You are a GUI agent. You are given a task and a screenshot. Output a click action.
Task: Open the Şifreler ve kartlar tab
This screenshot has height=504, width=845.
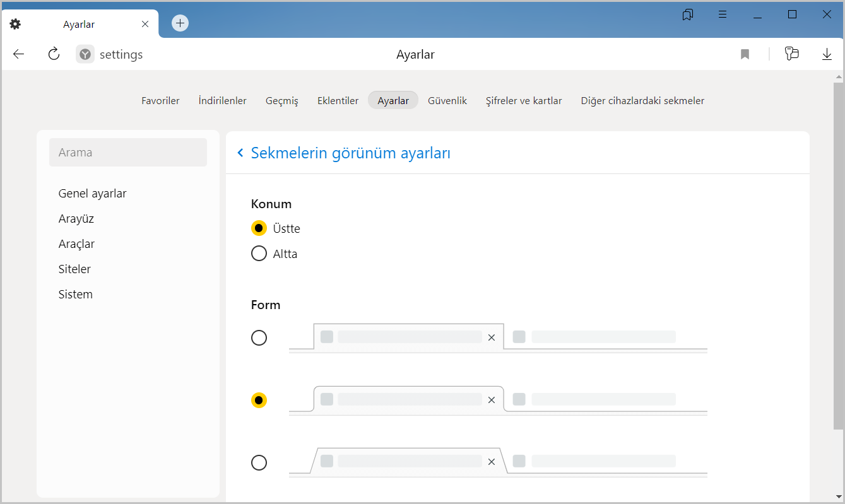click(523, 100)
